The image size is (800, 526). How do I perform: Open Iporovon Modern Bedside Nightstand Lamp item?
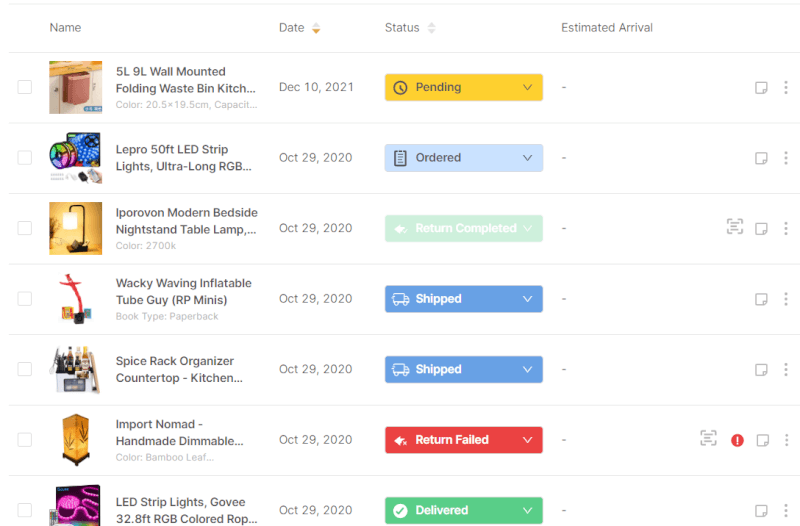click(x=186, y=221)
